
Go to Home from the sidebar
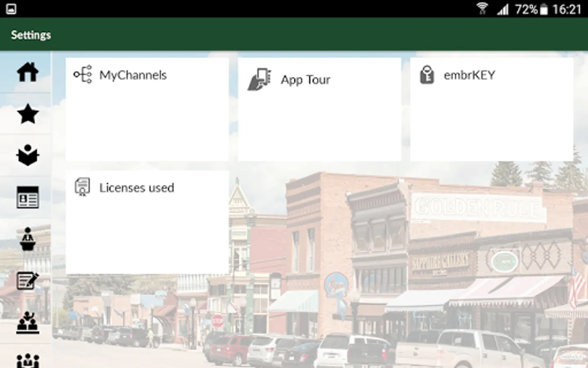pos(27,72)
